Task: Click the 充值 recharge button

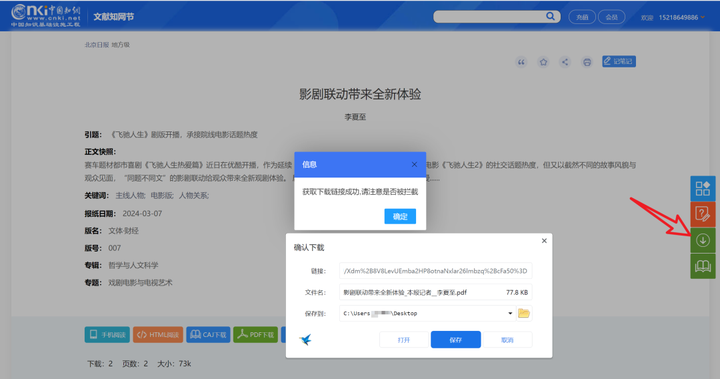Action: tap(582, 17)
